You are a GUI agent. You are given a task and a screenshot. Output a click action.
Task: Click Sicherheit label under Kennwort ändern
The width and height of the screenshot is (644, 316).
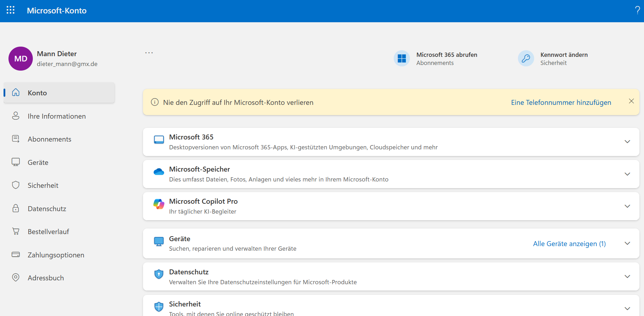point(553,63)
